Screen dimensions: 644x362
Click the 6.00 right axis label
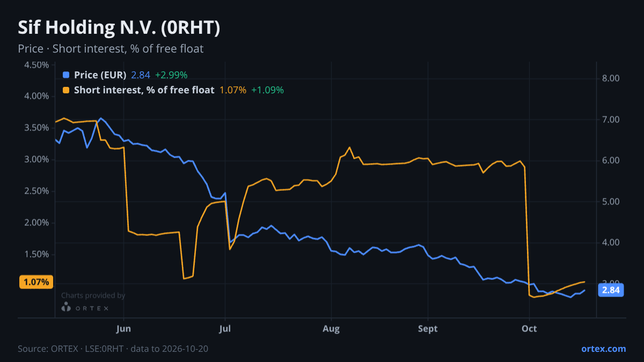(x=611, y=160)
